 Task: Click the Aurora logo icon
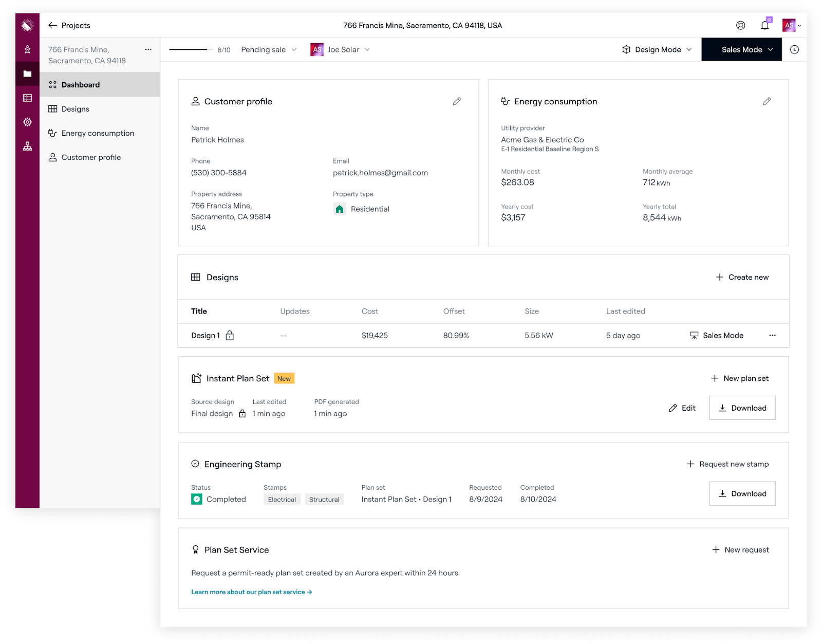click(x=27, y=25)
